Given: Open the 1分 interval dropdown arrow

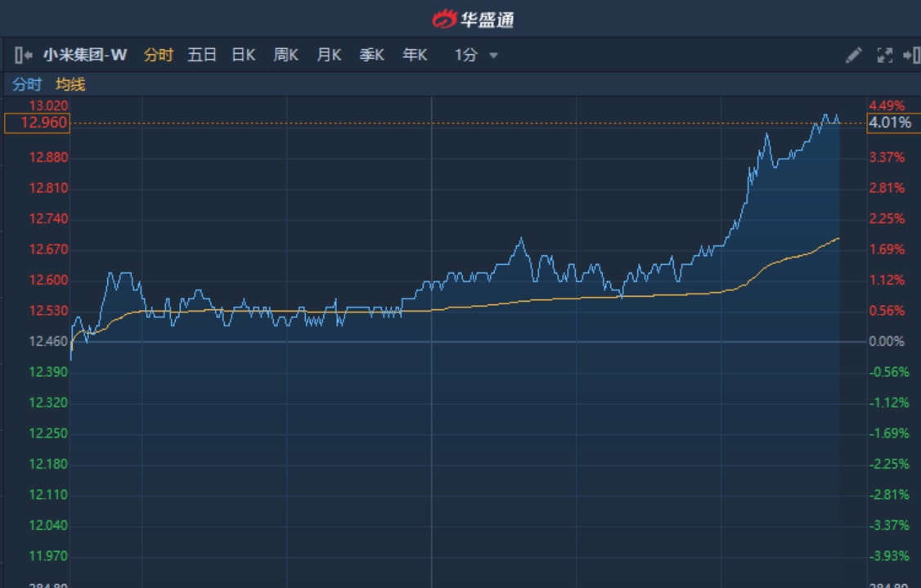Looking at the screenshot, I should click(493, 56).
